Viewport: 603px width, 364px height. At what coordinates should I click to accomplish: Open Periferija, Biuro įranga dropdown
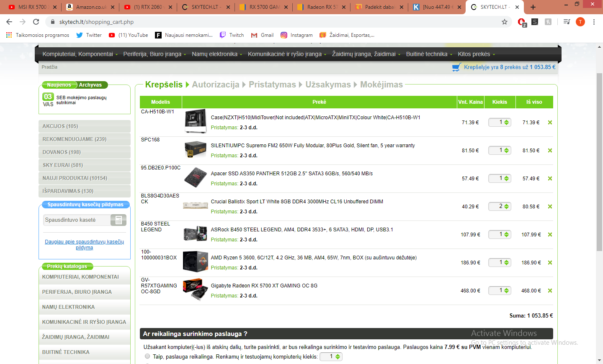coord(154,54)
